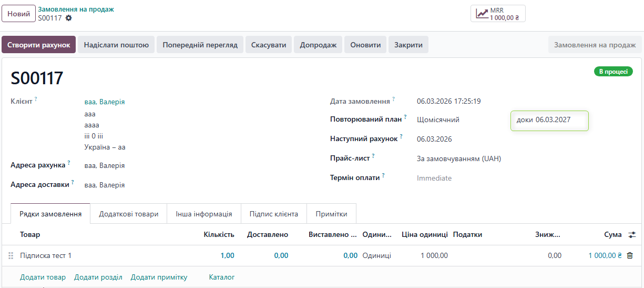
Task: Click help mark next to Адреса рахунка
Action: (69, 163)
